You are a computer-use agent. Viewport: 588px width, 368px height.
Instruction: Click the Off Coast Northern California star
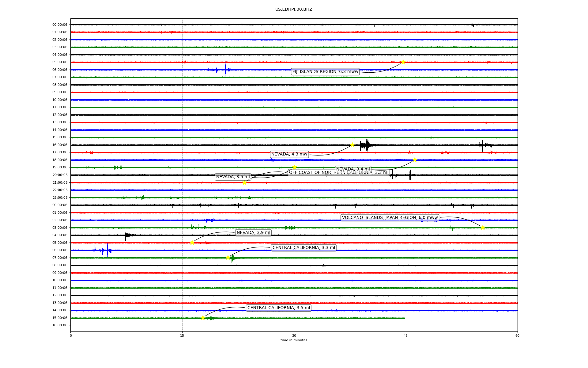(x=295, y=167)
